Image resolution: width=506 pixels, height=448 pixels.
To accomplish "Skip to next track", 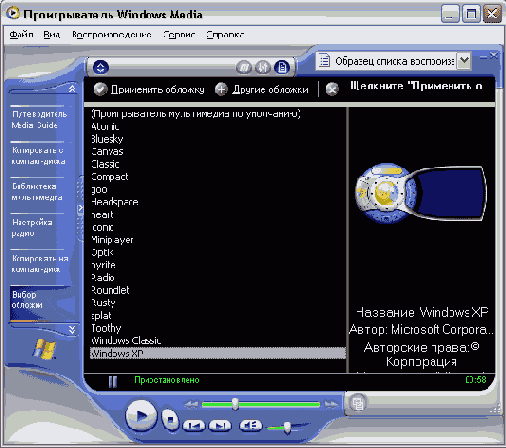I will coord(220,426).
